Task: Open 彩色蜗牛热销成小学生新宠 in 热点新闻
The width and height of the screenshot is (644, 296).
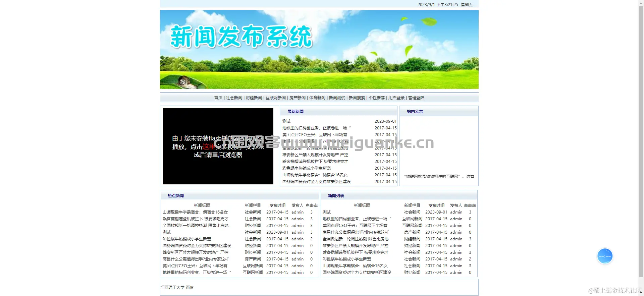Action: (187, 239)
